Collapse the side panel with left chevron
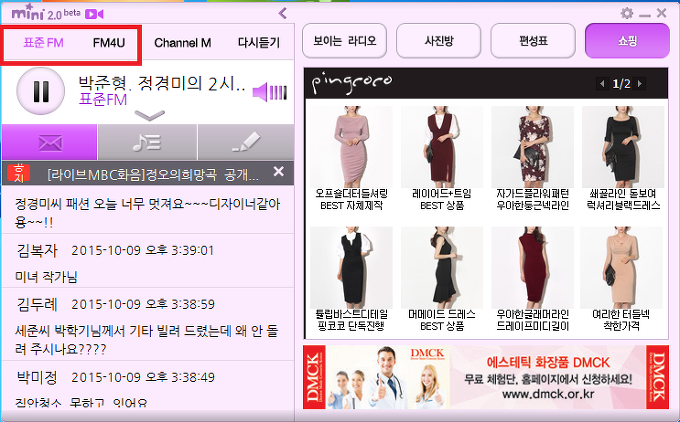680x422 pixels. click(283, 13)
